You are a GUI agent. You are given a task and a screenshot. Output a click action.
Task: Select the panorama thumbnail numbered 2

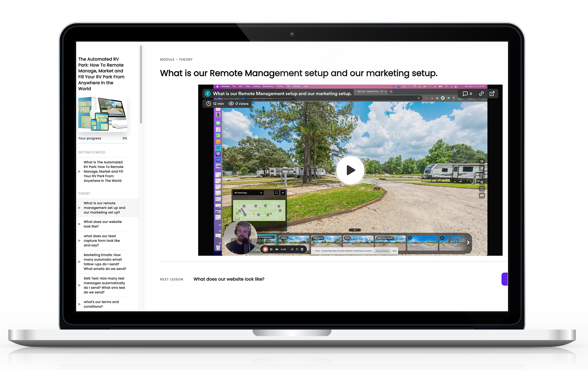pos(453,243)
